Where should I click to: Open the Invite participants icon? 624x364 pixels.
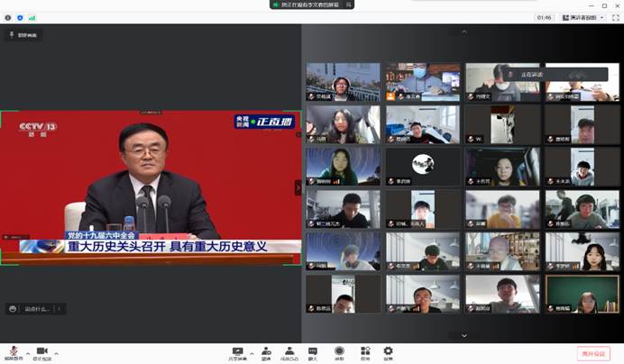[x=266, y=351]
